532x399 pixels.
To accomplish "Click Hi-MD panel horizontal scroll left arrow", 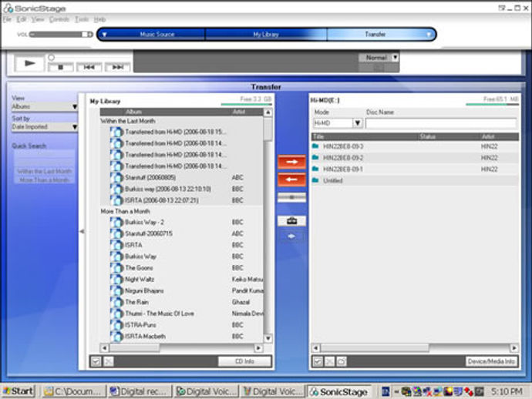I will (315, 348).
